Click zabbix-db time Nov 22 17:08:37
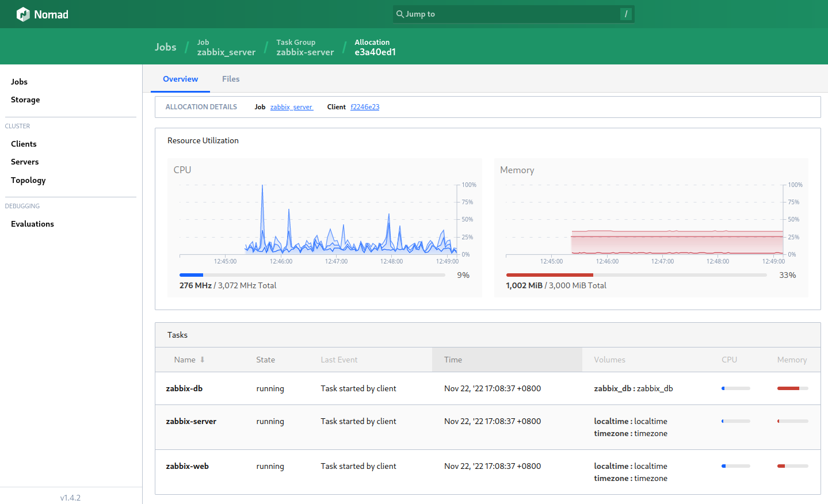This screenshot has height=504, width=828. [x=493, y=388]
